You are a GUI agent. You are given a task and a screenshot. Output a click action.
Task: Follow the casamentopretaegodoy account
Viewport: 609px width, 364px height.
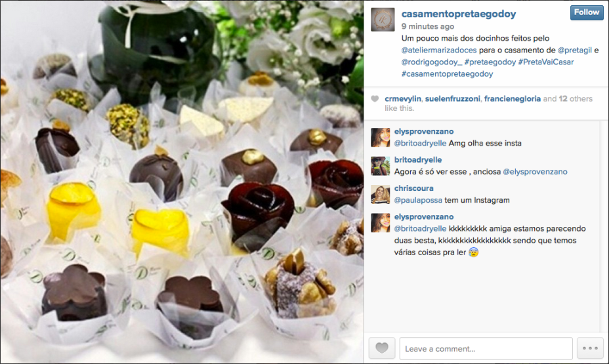click(x=587, y=12)
